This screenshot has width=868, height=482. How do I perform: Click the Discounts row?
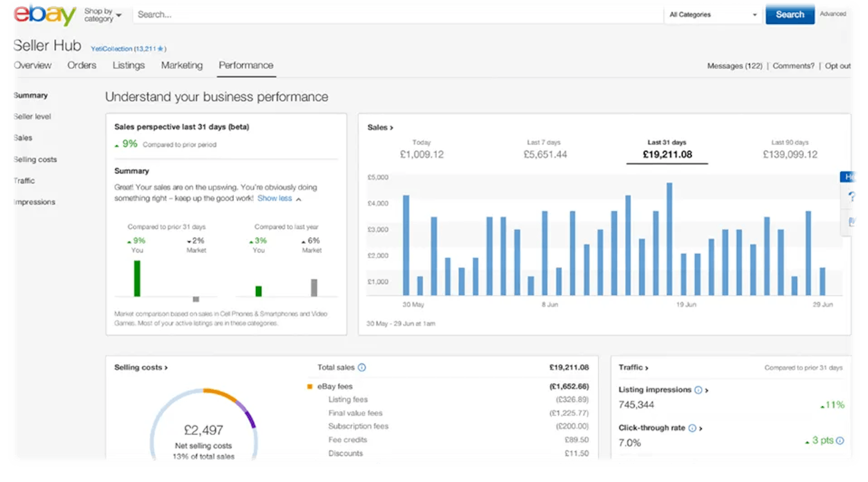point(458,454)
